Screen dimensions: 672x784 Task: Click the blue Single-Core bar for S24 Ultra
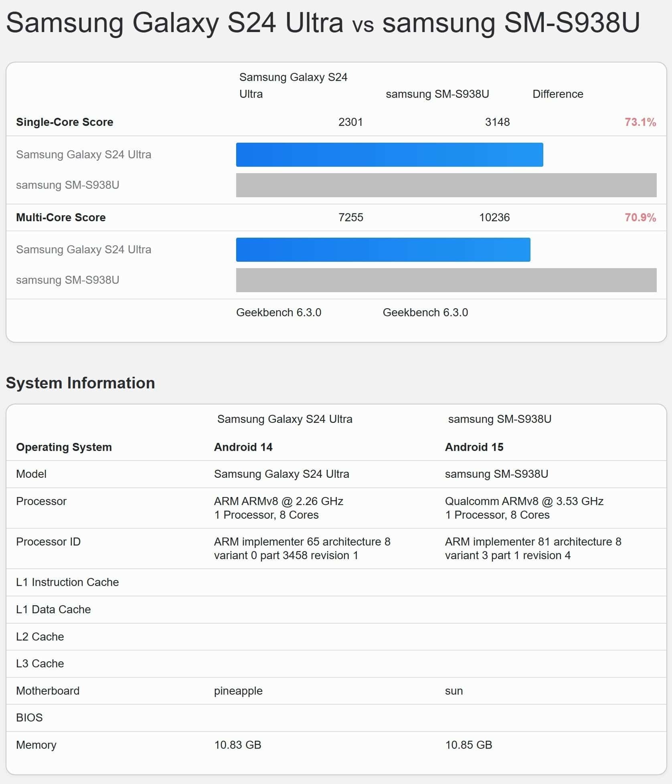[389, 155]
